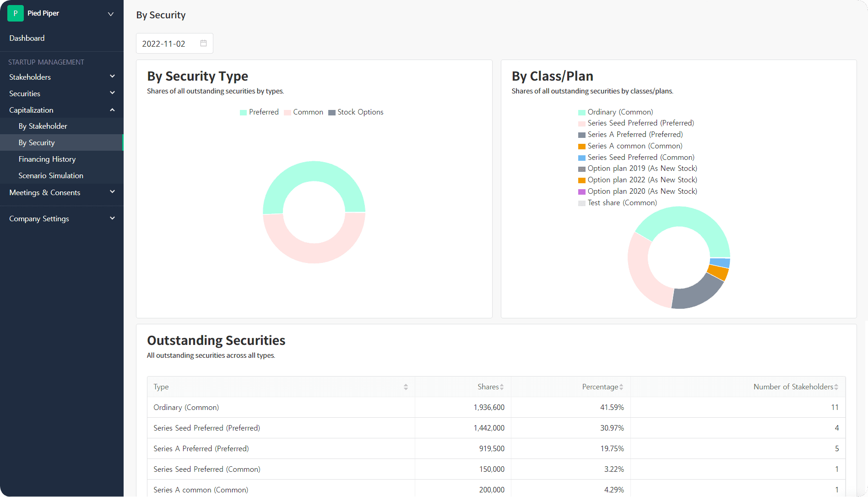This screenshot has width=868, height=497.
Task: Click the Ordinary (Common) legend color swatch
Action: point(581,112)
